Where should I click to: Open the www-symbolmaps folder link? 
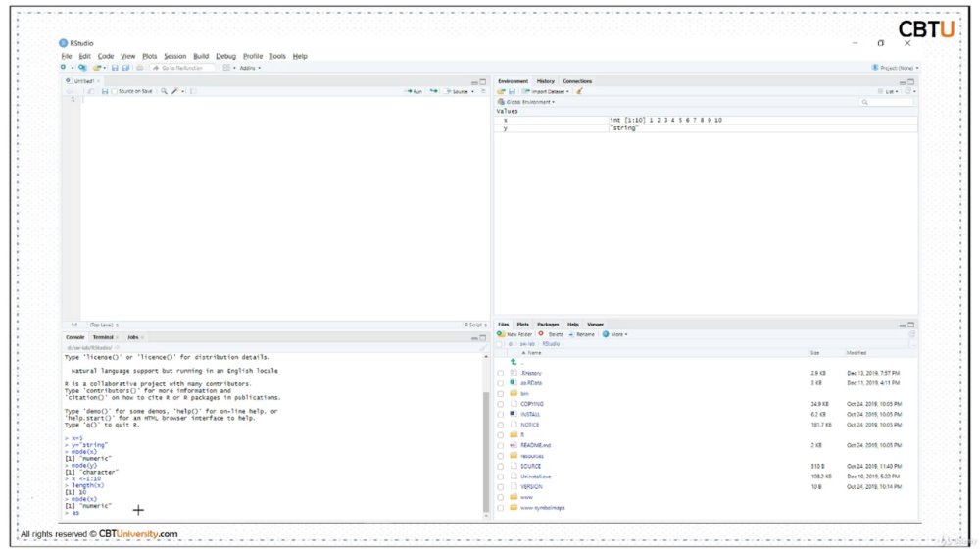click(x=543, y=508)
